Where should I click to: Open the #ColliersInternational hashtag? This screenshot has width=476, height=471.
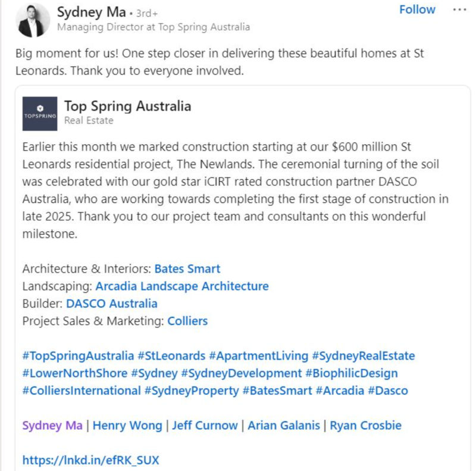82,391
